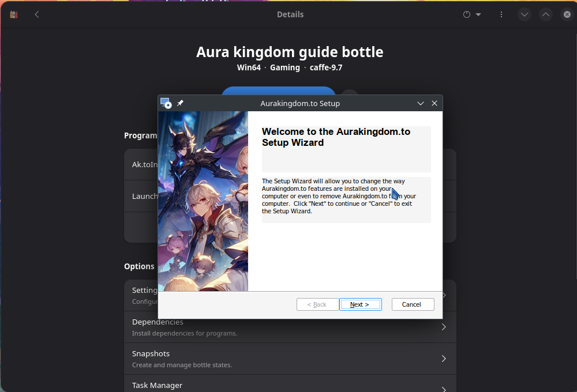Open the Task Manager option
Screen dimensions: 577x392
[290, 383]
